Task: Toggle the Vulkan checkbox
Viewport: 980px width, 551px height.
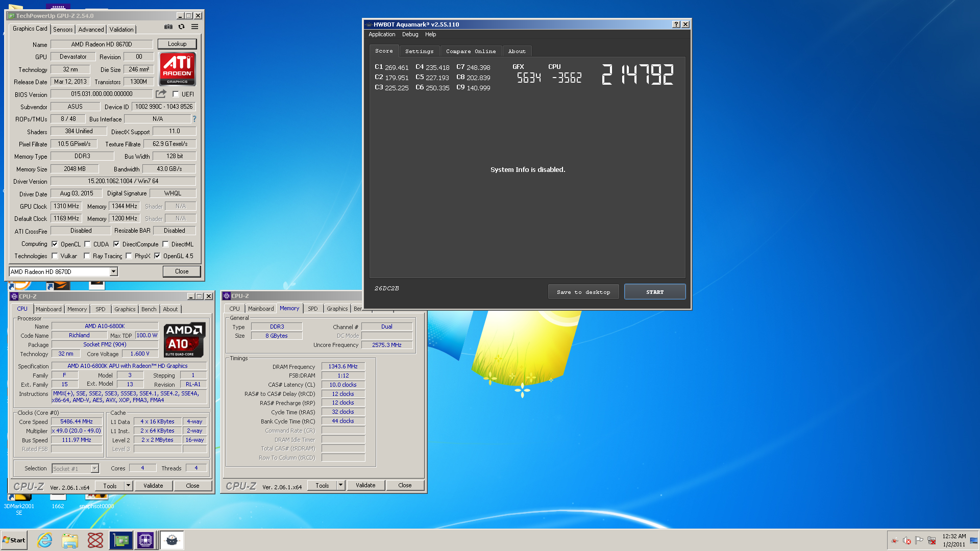Action: [55, 256]
